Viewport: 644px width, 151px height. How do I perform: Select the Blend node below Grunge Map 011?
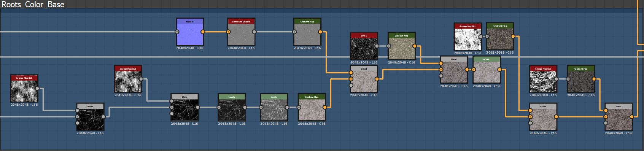coord(543,117)
